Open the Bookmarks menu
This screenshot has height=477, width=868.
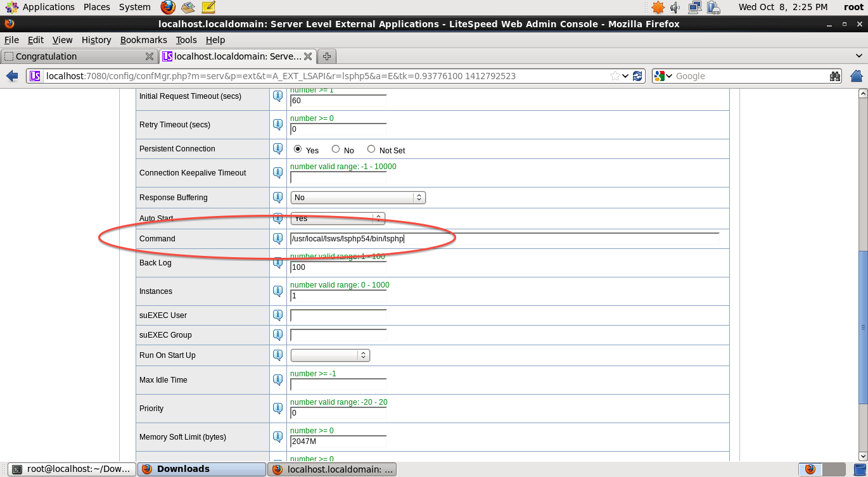point(143,40)
